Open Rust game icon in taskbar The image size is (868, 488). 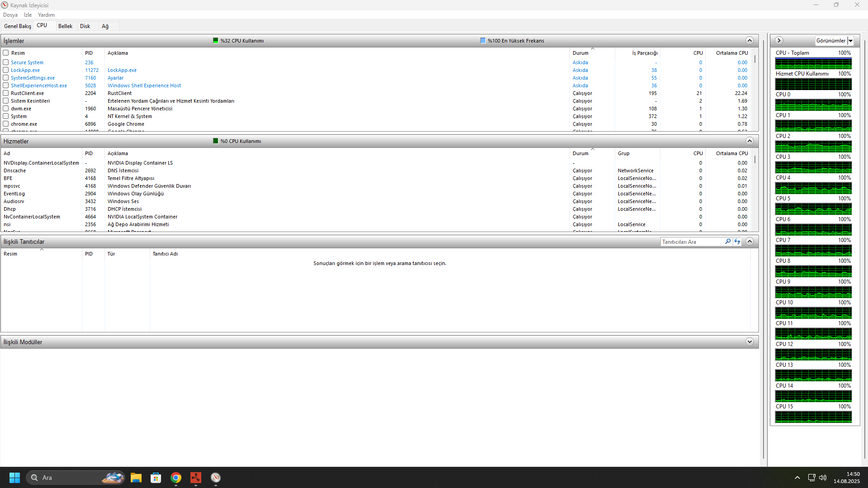[196, 478]
